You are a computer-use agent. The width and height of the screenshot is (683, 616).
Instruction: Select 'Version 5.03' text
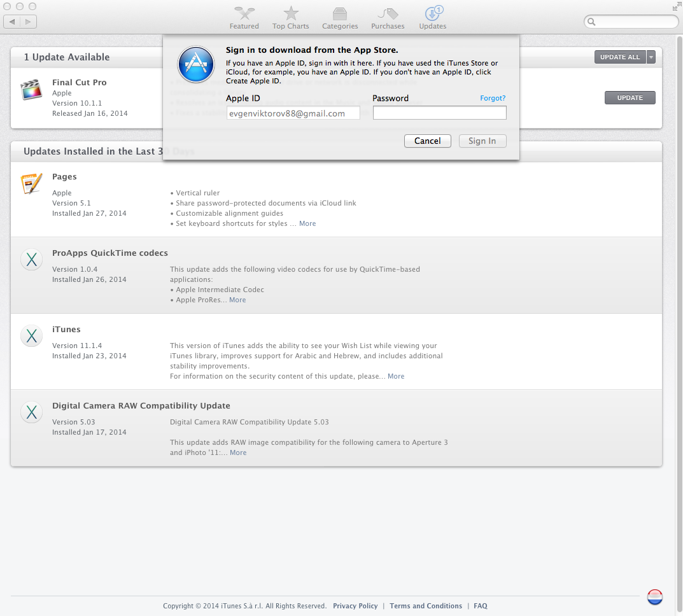(74, 422)
